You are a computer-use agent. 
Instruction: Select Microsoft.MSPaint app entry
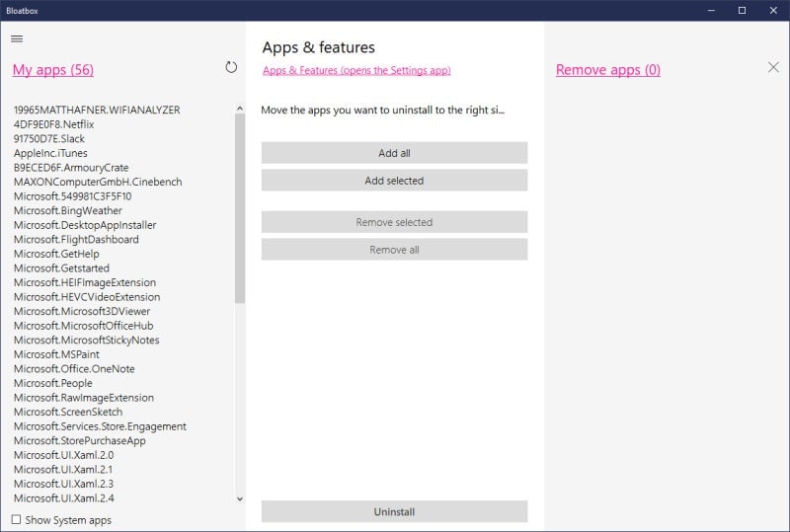coord(56,354)
